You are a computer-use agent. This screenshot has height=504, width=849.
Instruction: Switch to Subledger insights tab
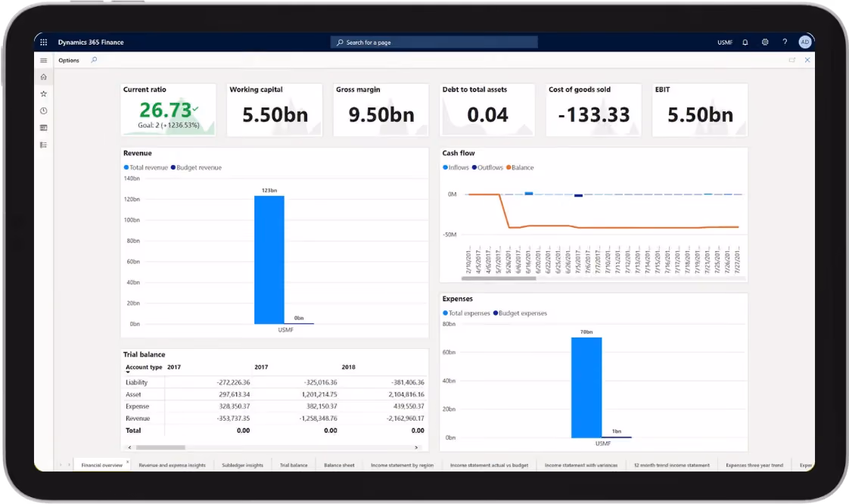243,465
